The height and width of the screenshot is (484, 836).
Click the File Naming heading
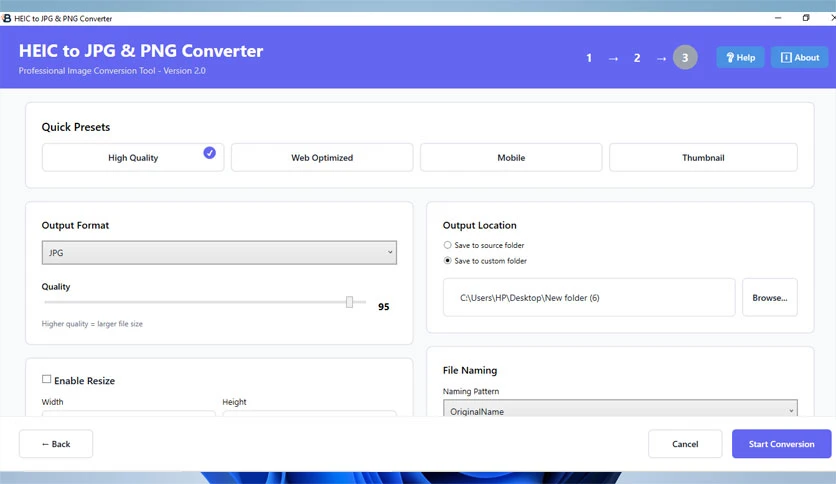point(470,370)
